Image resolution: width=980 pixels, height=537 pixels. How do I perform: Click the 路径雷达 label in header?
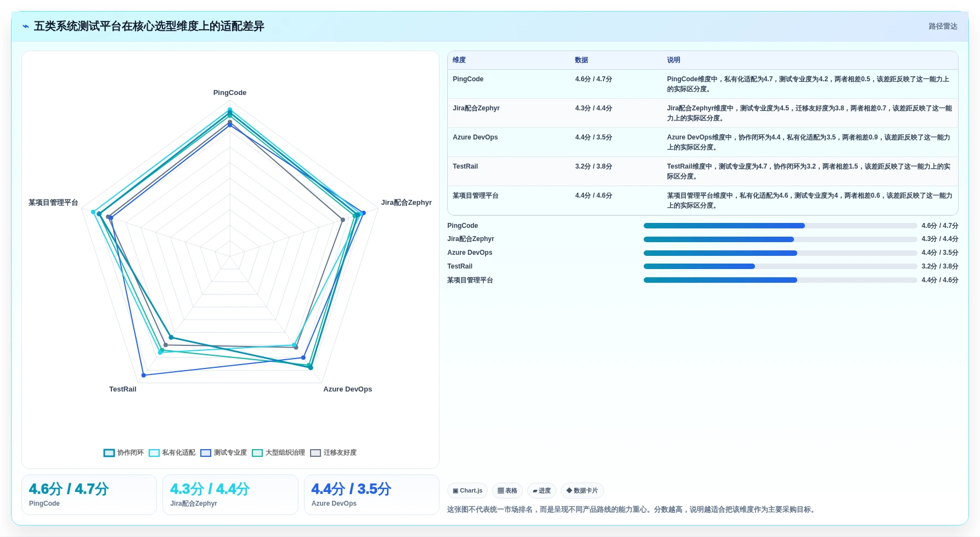click(x=943, y=26)
